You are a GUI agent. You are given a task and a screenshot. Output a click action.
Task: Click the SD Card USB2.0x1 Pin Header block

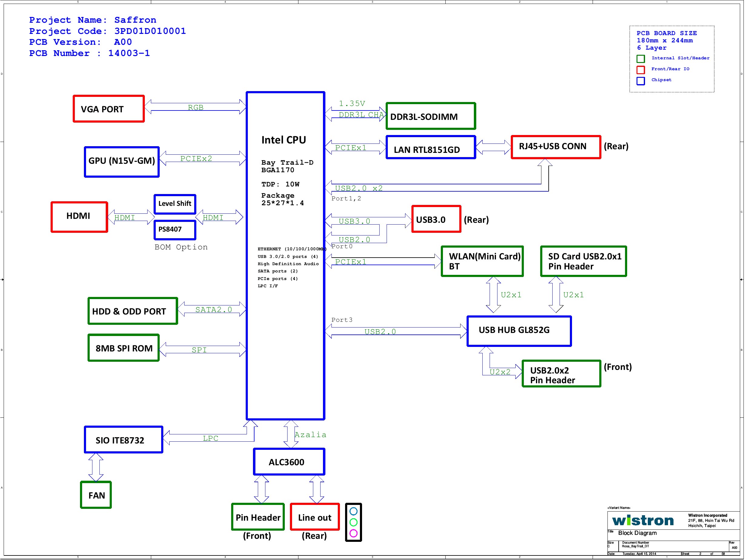584,261
